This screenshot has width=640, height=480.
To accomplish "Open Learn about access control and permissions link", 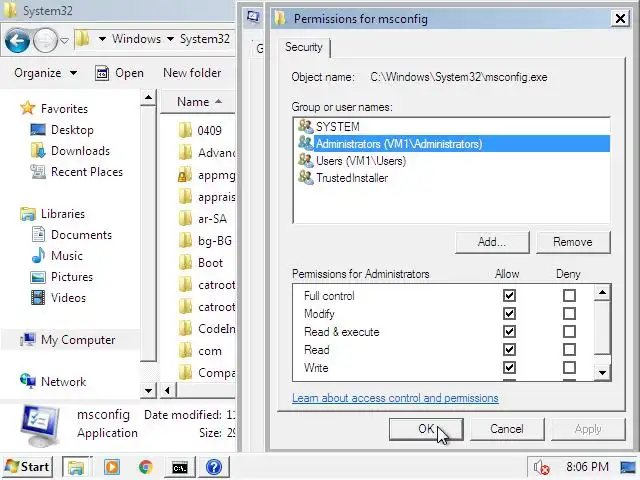I will 395,398.
